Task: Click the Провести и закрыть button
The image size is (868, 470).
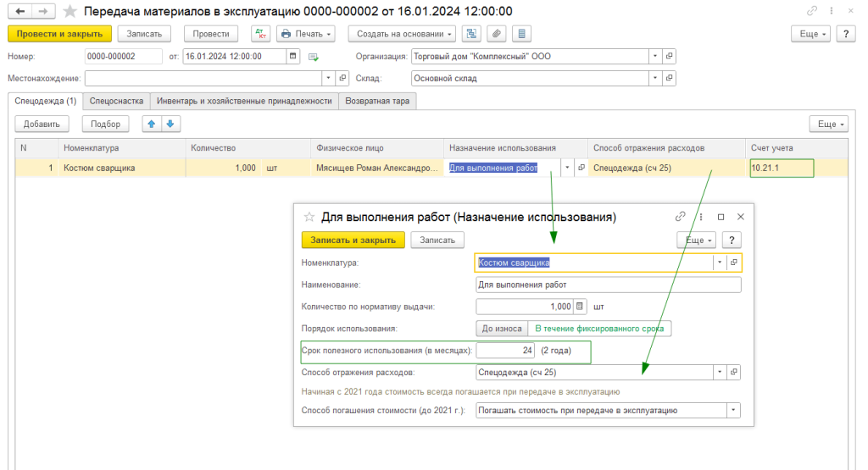Action: tap(59, 34)
